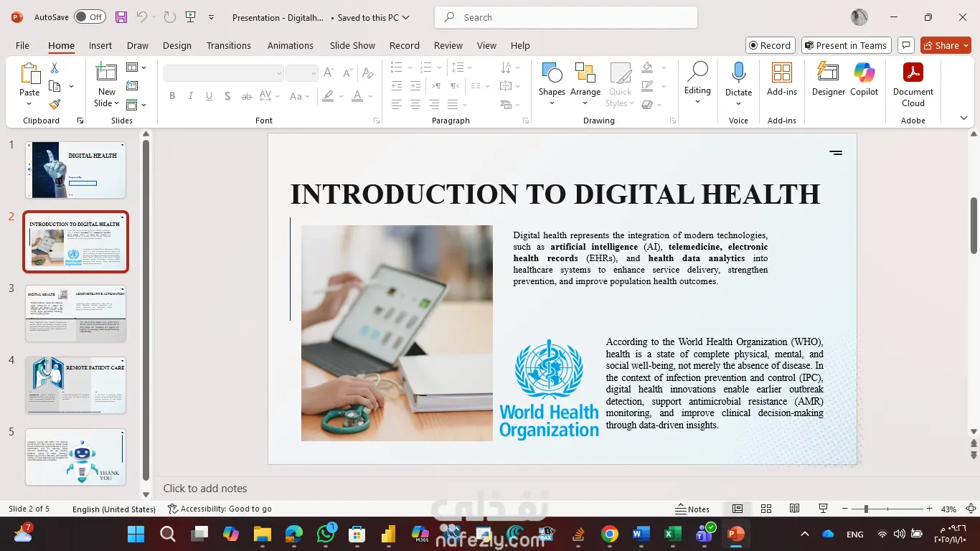This screenshot has height=551, width=980.
Task: Click the Dictate microphone icon
Action: (x=738, y=79)
